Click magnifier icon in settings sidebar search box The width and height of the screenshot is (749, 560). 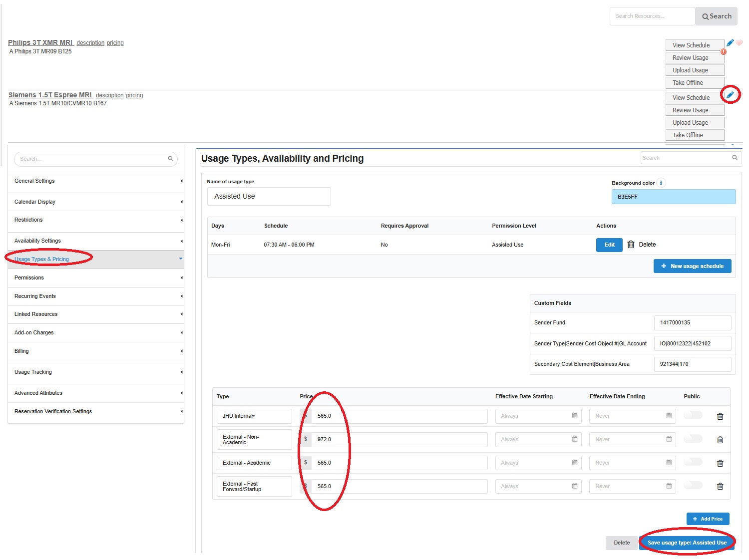(170, 159)
